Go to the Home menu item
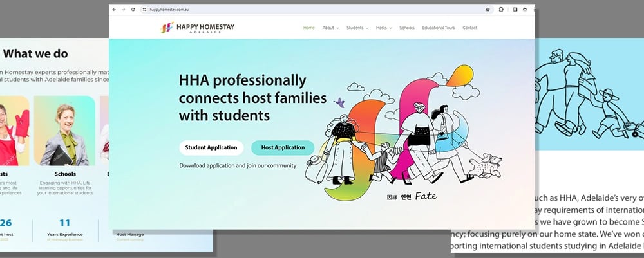This screenshot has height=258, width=644. 309,28
